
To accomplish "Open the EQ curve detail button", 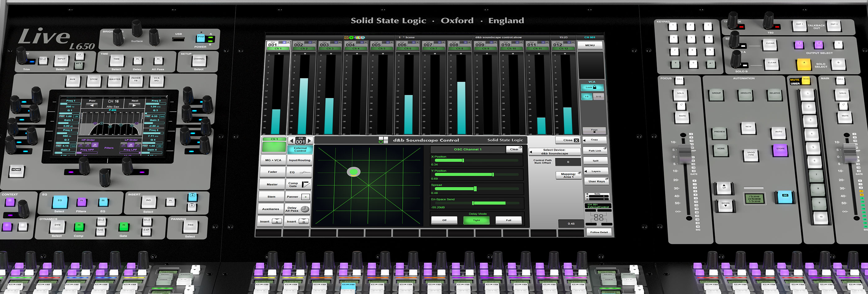I will (299, 172).
